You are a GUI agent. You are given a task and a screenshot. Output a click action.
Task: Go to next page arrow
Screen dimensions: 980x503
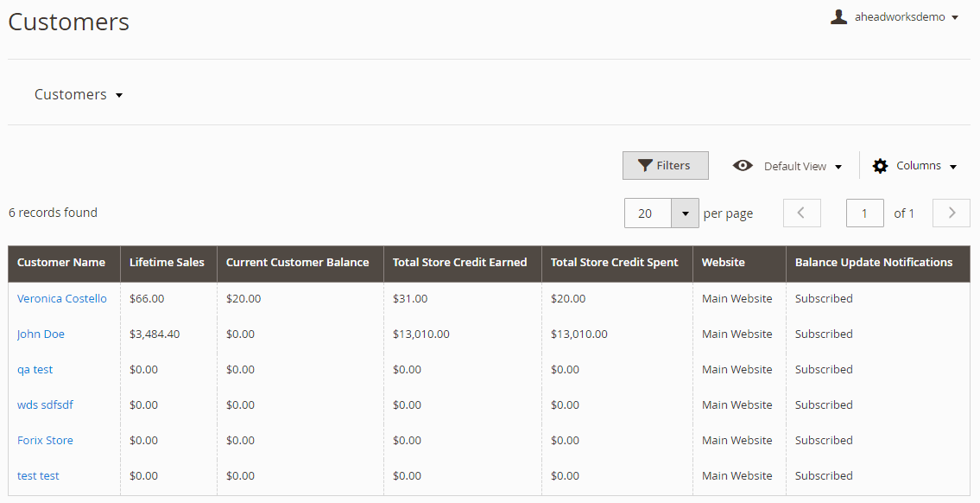pyautogui.click(x=952, y=213)
